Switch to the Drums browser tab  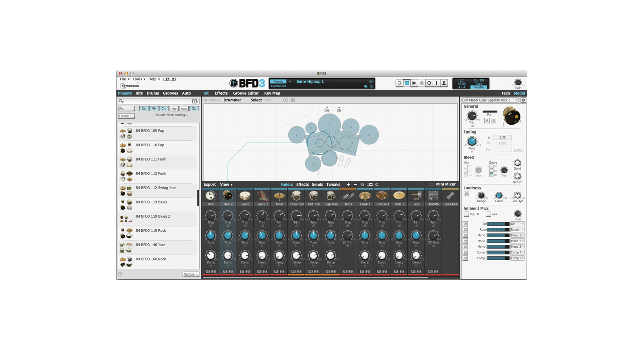pyautogui.click(x=153, y=93)
